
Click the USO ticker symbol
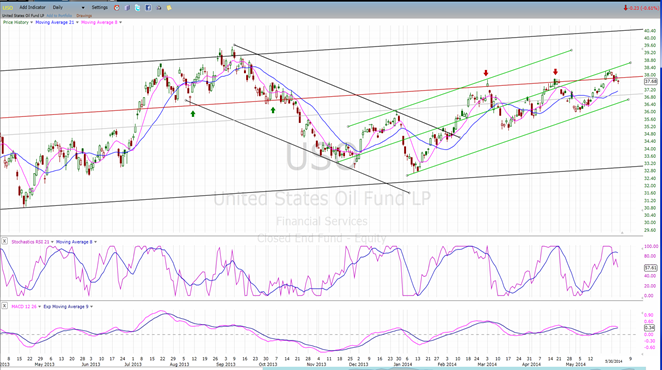(x=8, y=8)
